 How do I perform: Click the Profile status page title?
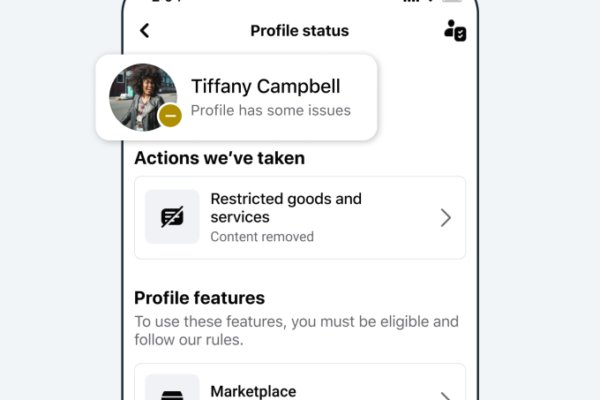299,30
